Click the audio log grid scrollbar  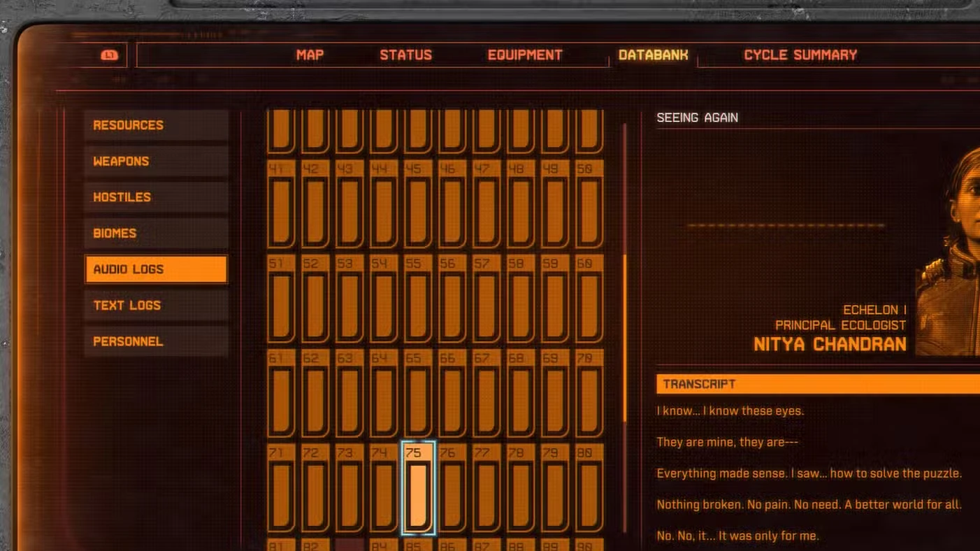(x=625, y=338)
